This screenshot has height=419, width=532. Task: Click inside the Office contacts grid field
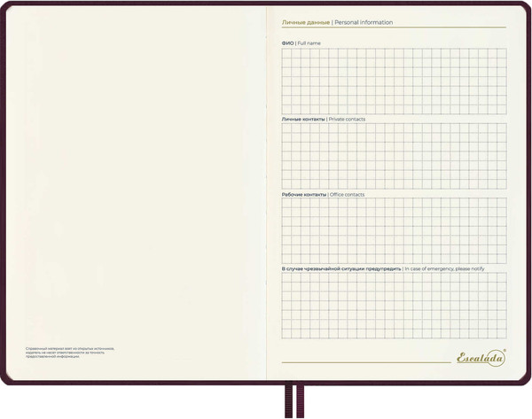pos(394,230)
